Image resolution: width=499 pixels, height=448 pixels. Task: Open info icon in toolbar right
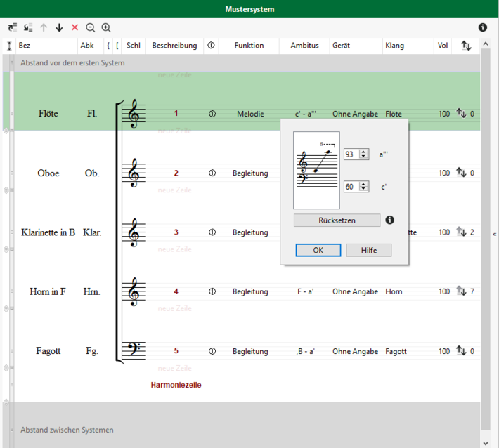482,27
